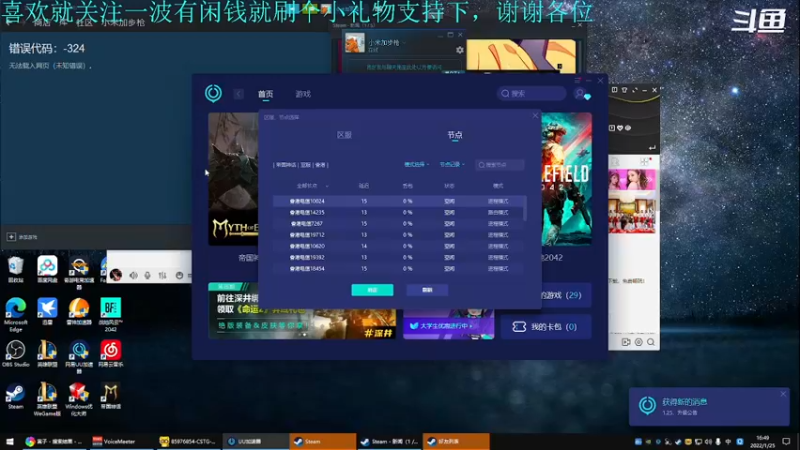Screen dimensions: 800x450
Task: Go back with the UU back arrow
Action: [238, 94]
